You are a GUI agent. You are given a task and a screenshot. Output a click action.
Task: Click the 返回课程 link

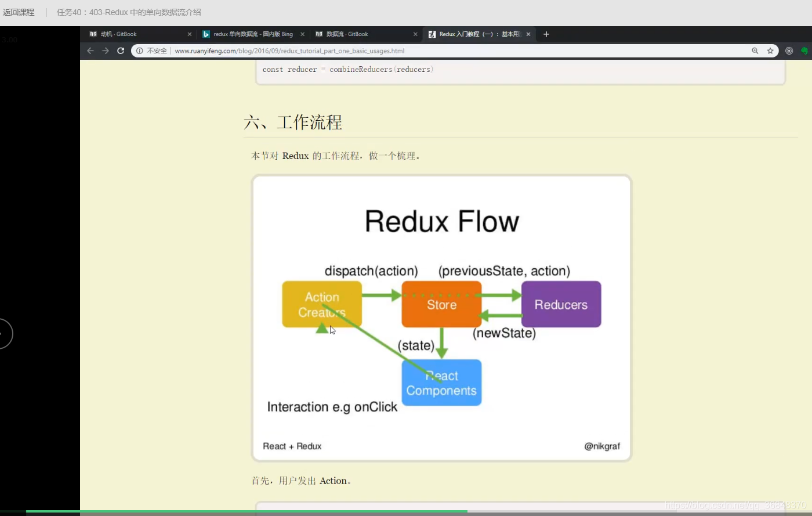point(19,12)
